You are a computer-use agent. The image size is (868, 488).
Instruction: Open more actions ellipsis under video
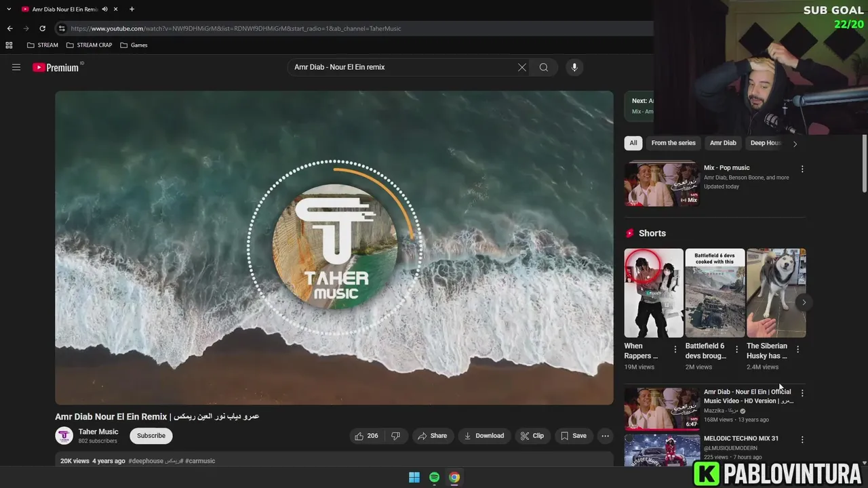606,436
